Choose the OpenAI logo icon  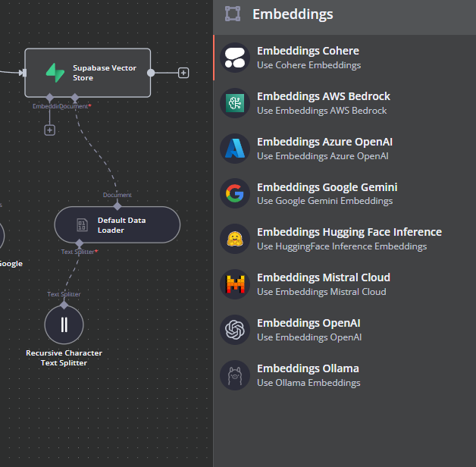(x=235, y=330)
